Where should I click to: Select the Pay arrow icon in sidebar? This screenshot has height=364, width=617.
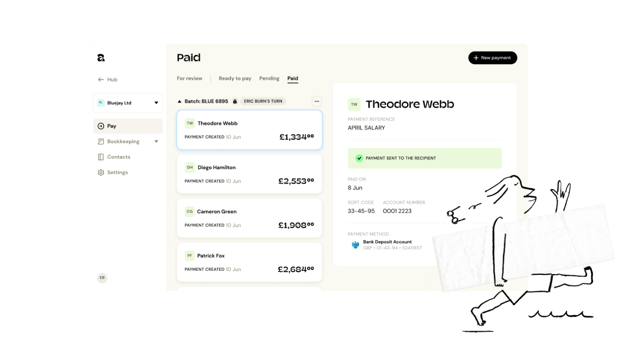coord(101,126)
